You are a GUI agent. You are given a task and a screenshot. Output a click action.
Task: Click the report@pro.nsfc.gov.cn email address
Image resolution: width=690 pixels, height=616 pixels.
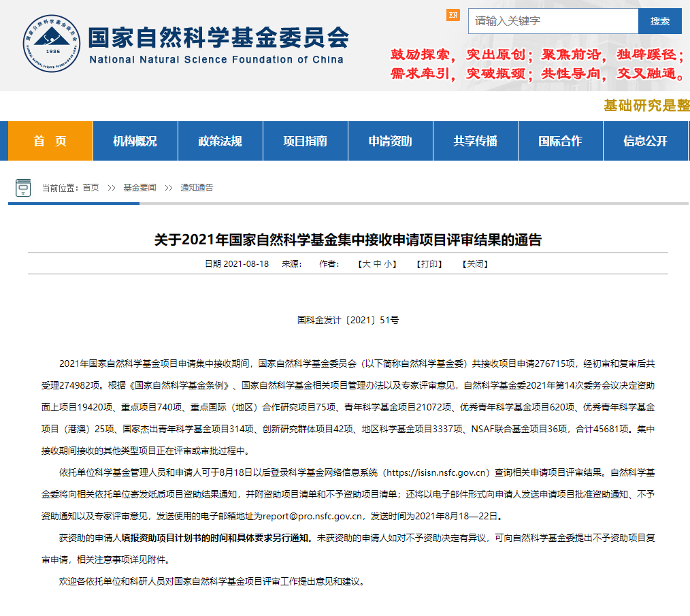click(x=312, y=517)
